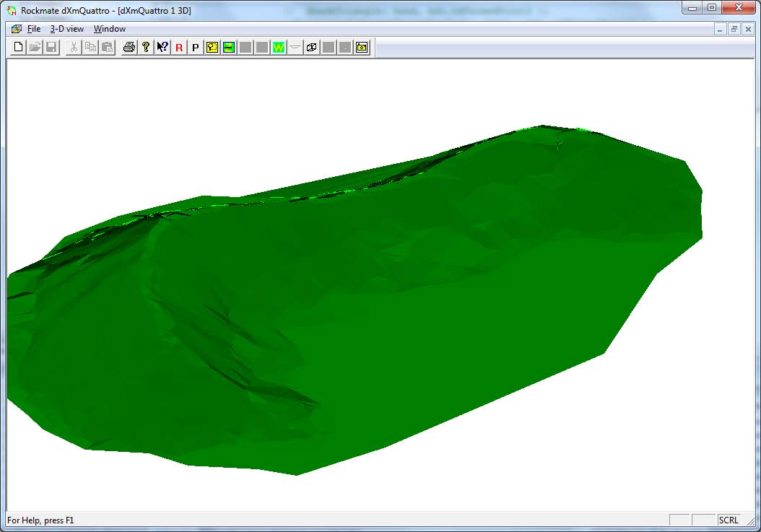
Task: Open About via the question mark icon
Action: click(x=145, y=47)
